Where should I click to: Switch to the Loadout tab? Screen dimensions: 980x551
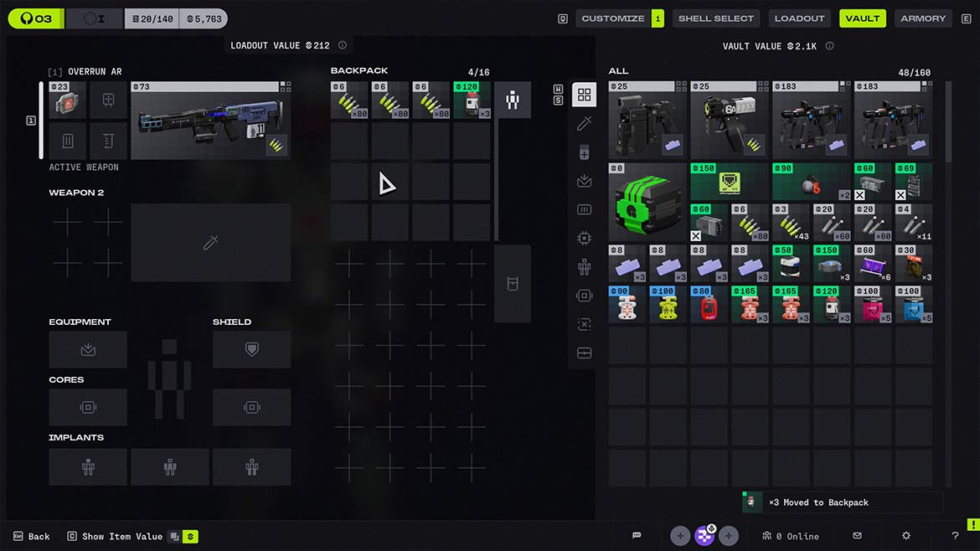[x=799, y=18]
